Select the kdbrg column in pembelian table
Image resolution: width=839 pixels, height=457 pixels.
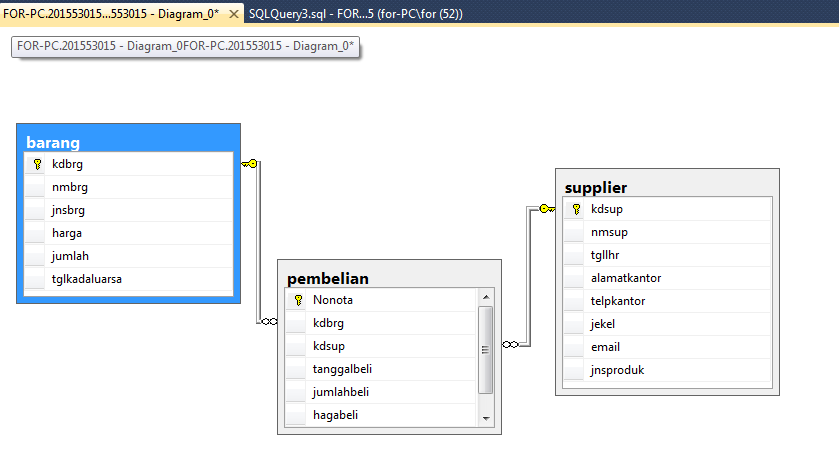tap(381, 323)
